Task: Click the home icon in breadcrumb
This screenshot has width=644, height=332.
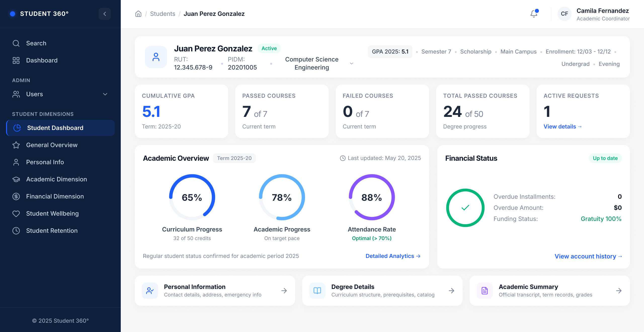Action: [x=138, y=14]
